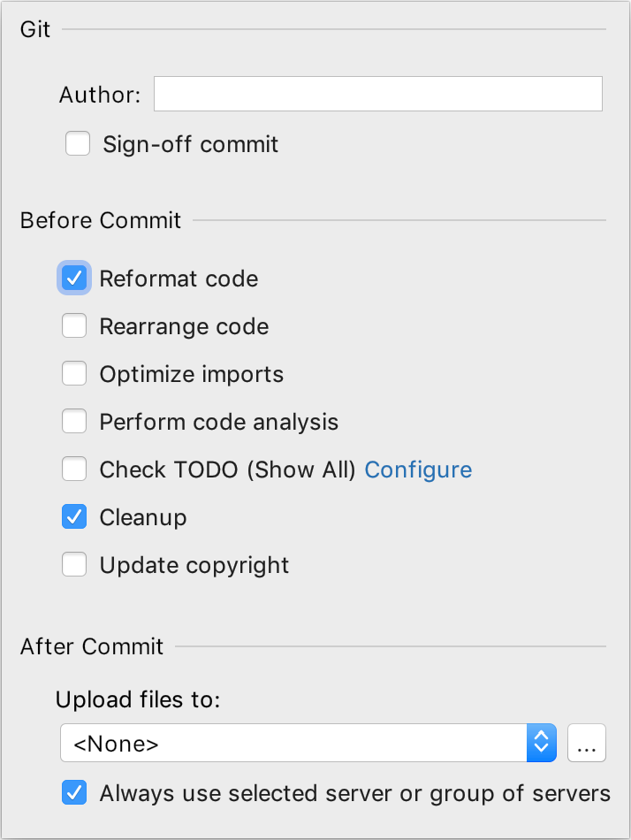This screenshot has height=840, width=631.
Task: Click the After Commit section header
Action: pyautogui.click(x=92, y=646)
